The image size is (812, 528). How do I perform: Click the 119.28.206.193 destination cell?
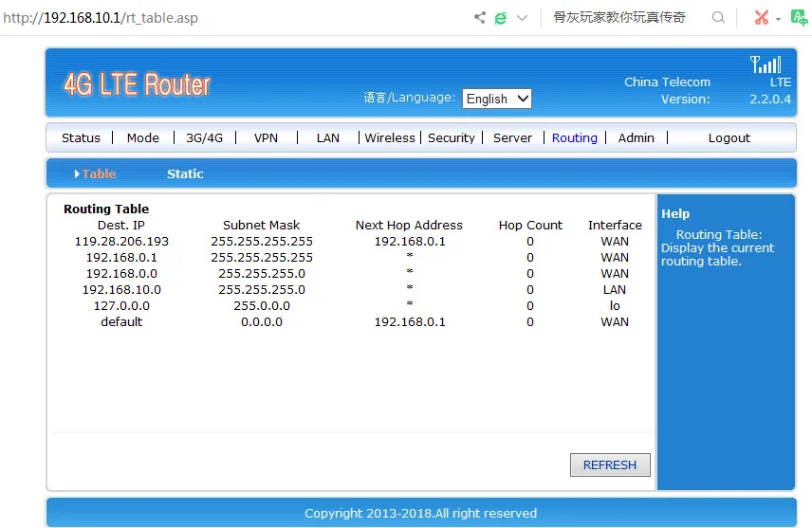click(121, 241)
